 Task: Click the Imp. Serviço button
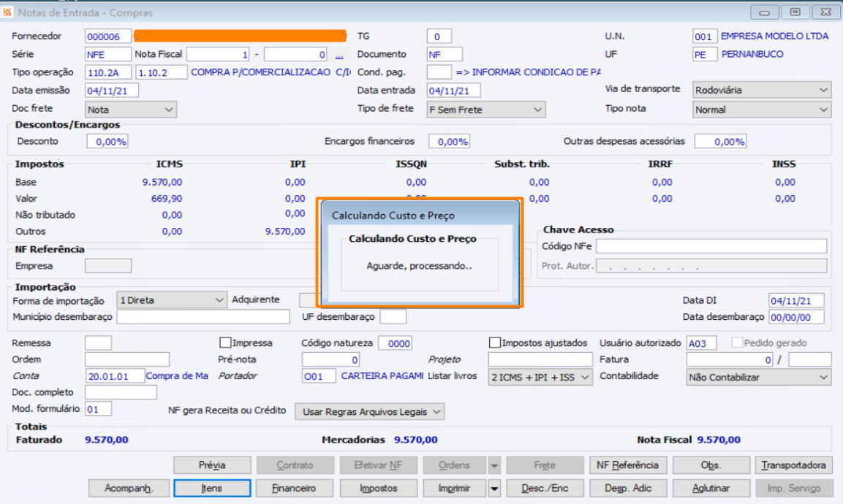click(793, 489)
